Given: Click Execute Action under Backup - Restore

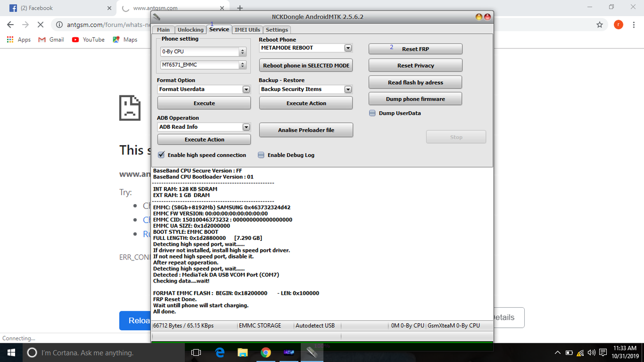Looking at the screenshot, I should click(x=306, y=103).
